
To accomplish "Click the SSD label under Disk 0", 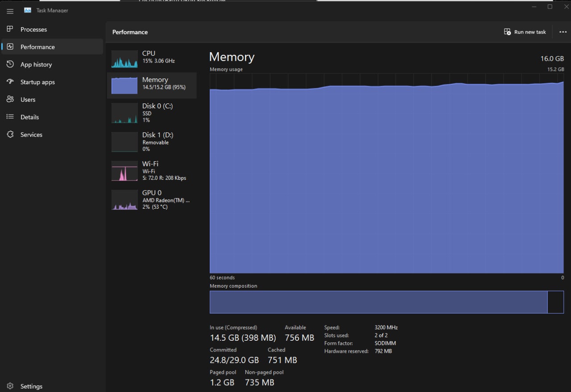I will click(x=147, y=113).
